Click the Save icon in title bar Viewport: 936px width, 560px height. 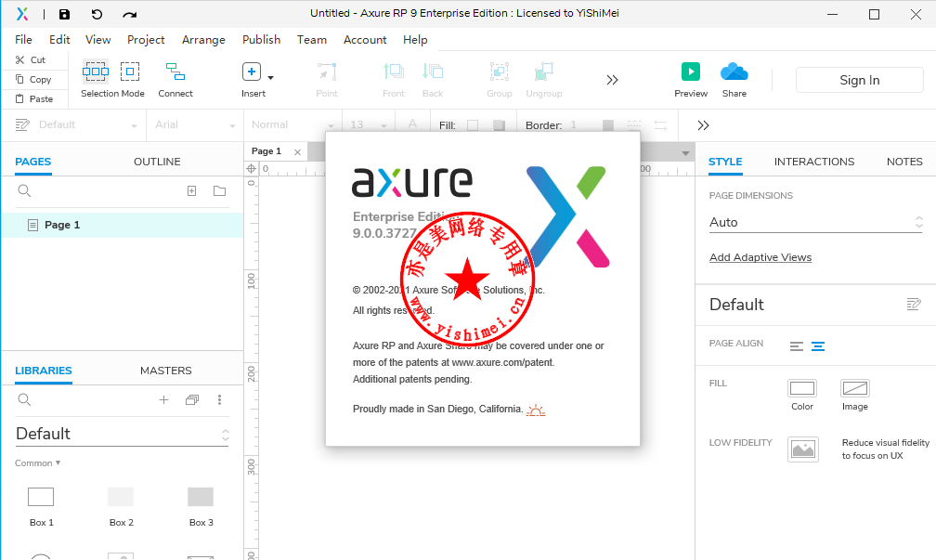[x=64, y=14]
